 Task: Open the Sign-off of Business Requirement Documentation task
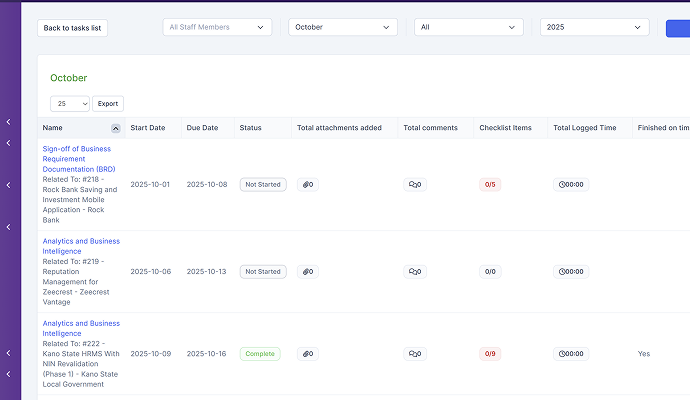pos(77,159)
